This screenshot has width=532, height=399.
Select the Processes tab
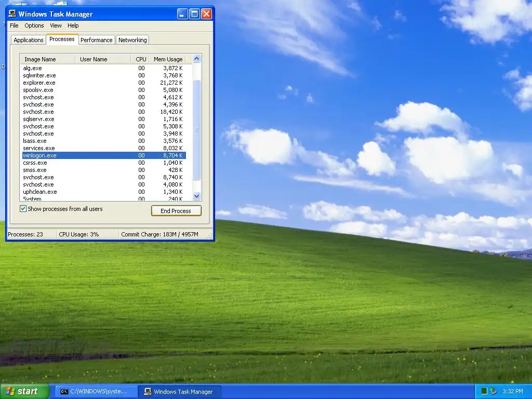[62, 39]
